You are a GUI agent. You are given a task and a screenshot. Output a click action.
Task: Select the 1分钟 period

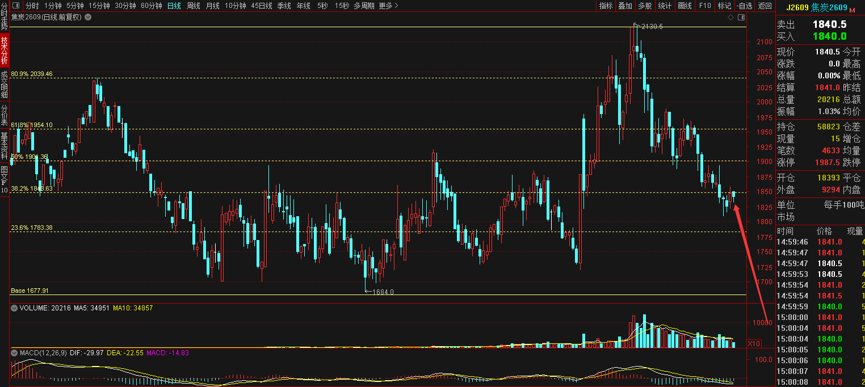(53, 6)
